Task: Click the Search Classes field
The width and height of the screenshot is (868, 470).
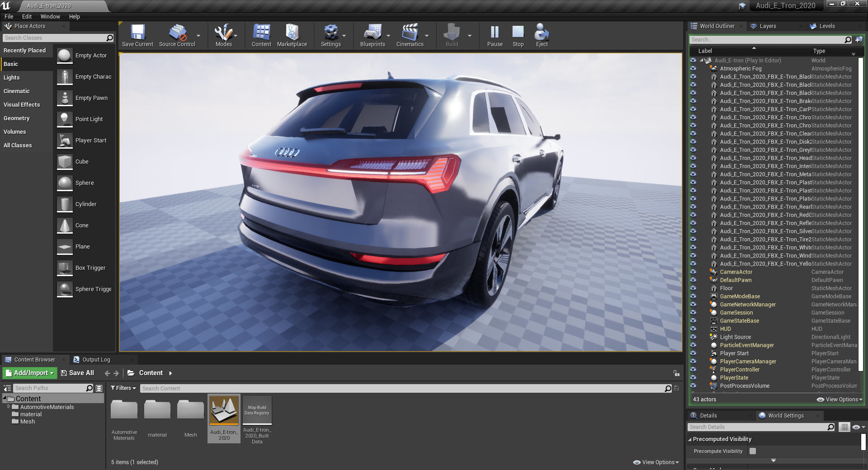Action: 58,38
